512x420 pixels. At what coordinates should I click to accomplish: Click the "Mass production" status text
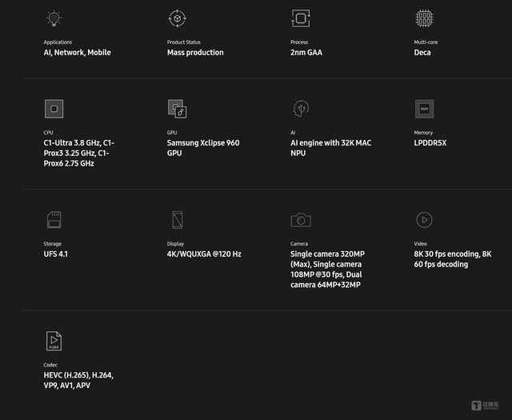(195, 53)
